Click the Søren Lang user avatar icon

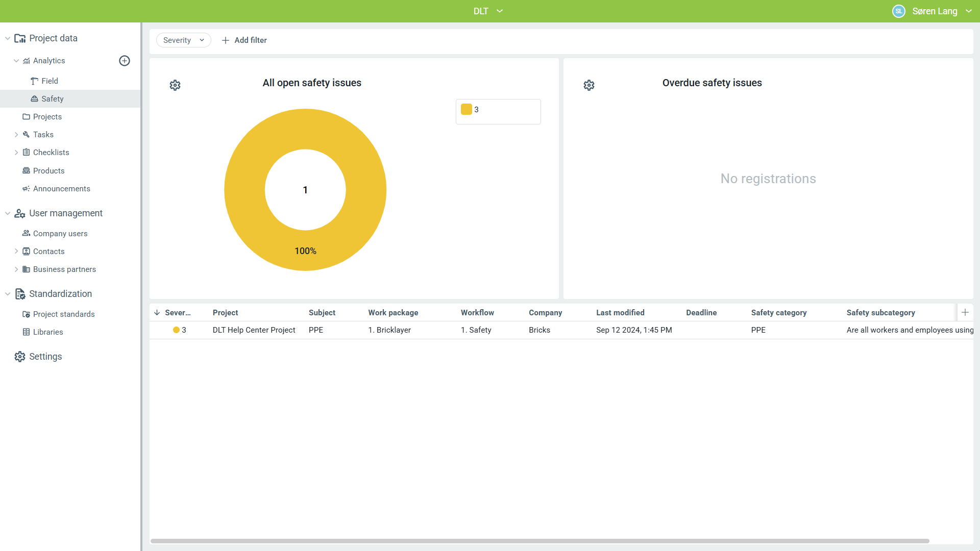point(898,11)
